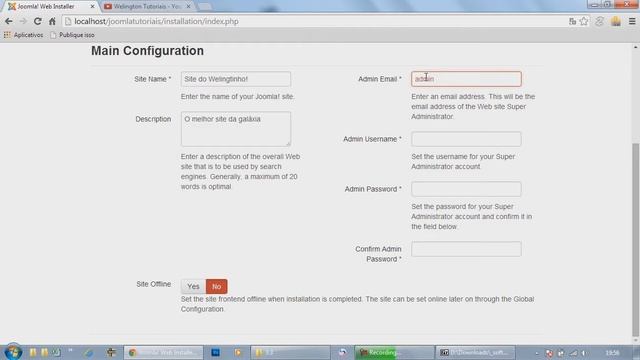Screen dimensions: 640x360
Task: Open the Chrome Joomla Web Installer taskbar button
Action: pyautogui.click(x=163, y=352)
